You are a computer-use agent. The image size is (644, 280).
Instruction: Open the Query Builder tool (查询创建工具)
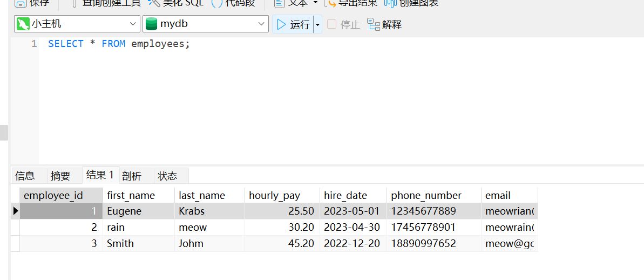pos(75,3)
